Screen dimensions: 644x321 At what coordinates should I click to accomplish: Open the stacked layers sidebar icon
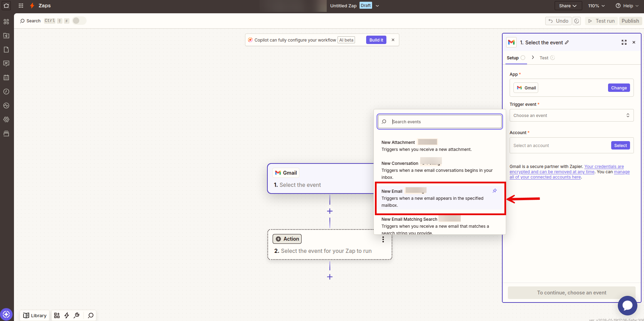tap(6, 133)
